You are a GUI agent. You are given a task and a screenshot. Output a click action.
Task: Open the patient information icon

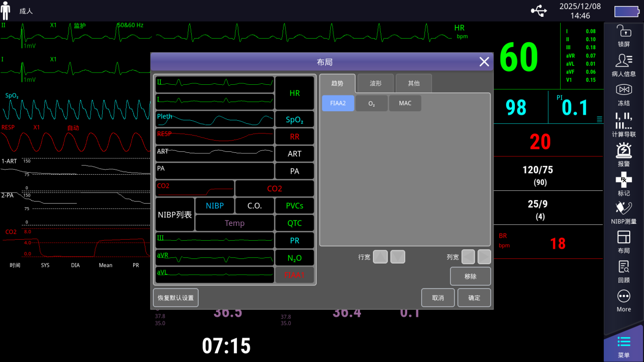pyautogui.click(x=623, y=65)
